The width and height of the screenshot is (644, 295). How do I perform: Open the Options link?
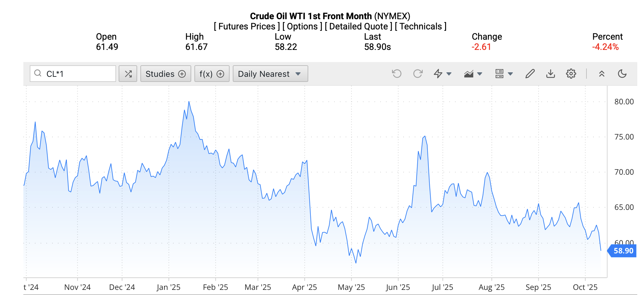(x=302, y=27)
